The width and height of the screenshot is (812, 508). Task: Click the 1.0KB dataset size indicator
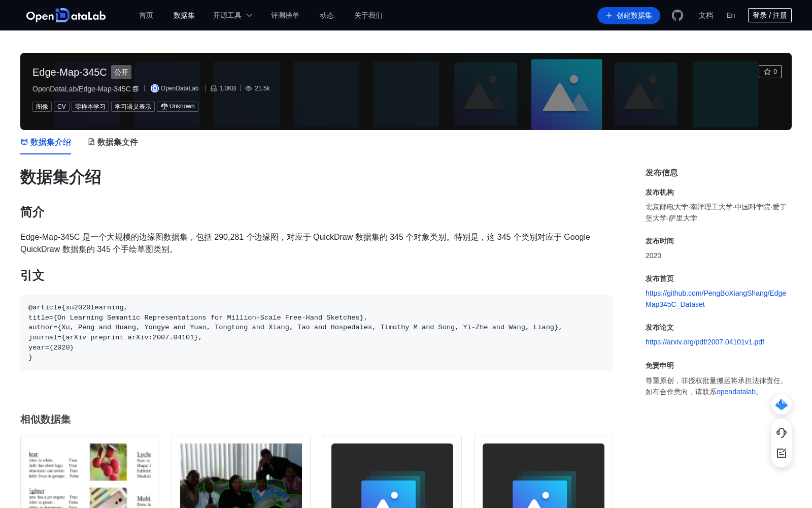pyautogui.click(x=223, y=88)
